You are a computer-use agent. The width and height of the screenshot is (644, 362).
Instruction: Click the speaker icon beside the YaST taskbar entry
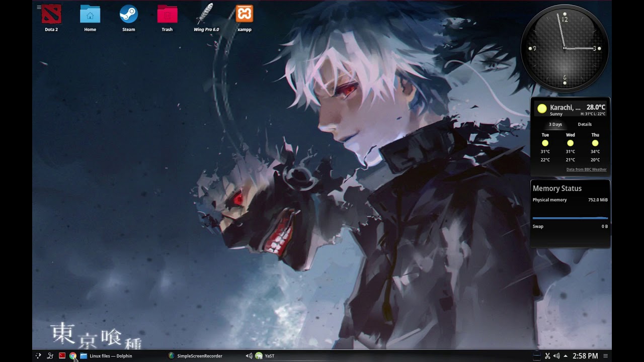click(x=249, y=356)
